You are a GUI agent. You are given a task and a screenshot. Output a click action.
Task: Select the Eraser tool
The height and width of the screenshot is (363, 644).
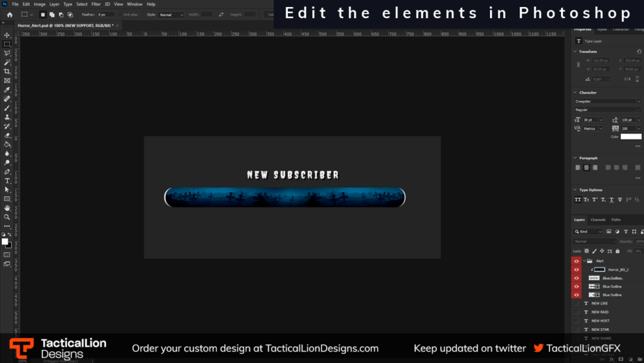point(7,135)
